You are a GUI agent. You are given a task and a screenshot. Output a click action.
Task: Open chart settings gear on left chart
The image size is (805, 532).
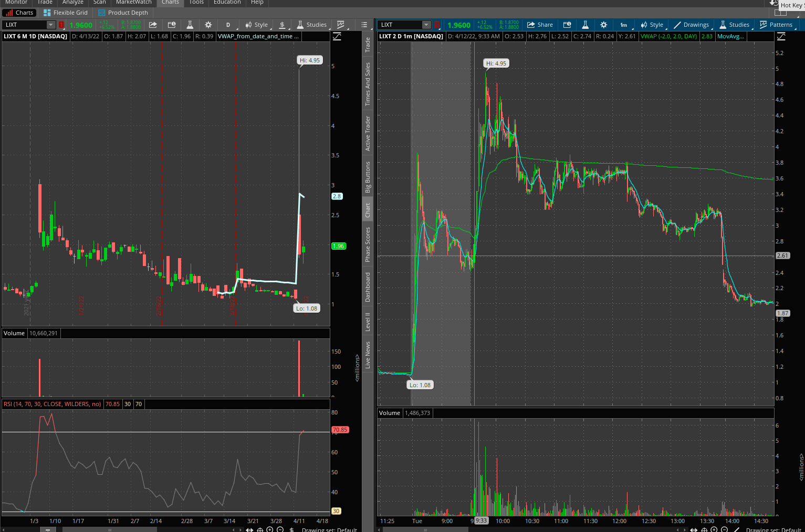(208, 25)
